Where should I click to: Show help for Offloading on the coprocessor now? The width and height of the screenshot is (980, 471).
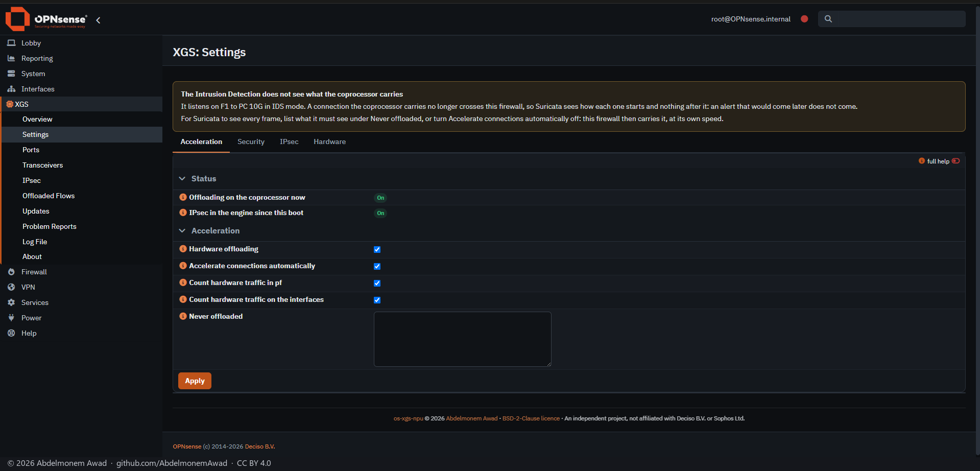183,197
